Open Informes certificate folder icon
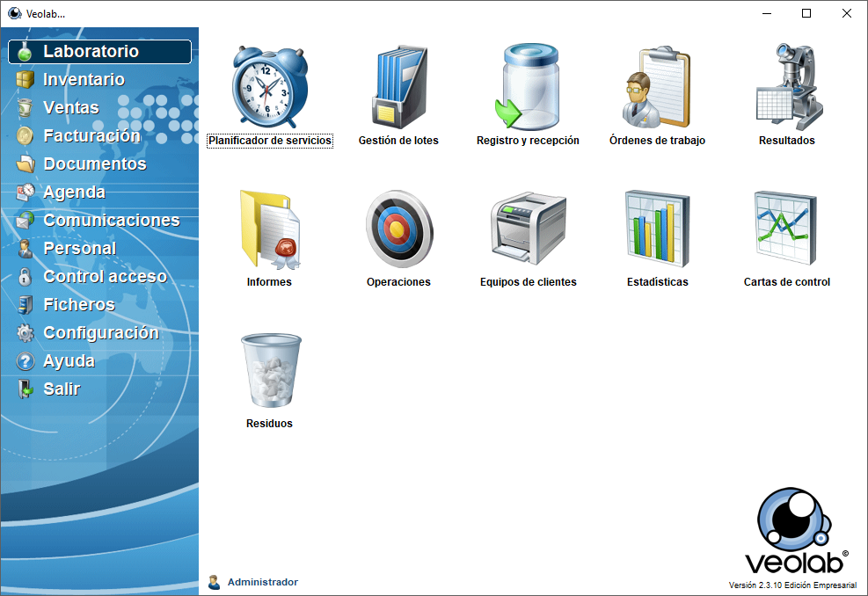This screenshot has height=596, width=868. click(x=270, y=229)
